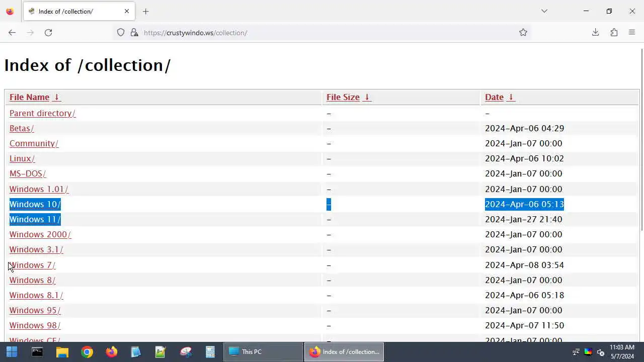
Task: Open the Linux folder
Action: (x=22, y=158)
